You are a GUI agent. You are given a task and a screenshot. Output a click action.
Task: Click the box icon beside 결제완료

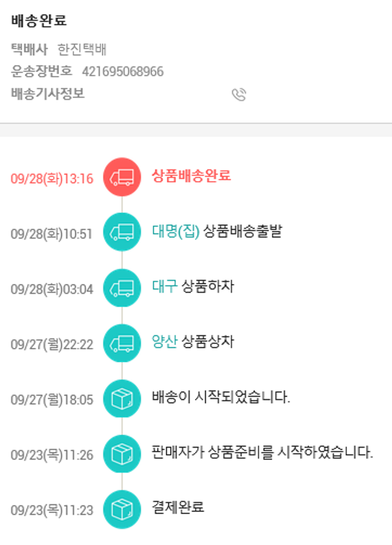(x=122, y=509)
